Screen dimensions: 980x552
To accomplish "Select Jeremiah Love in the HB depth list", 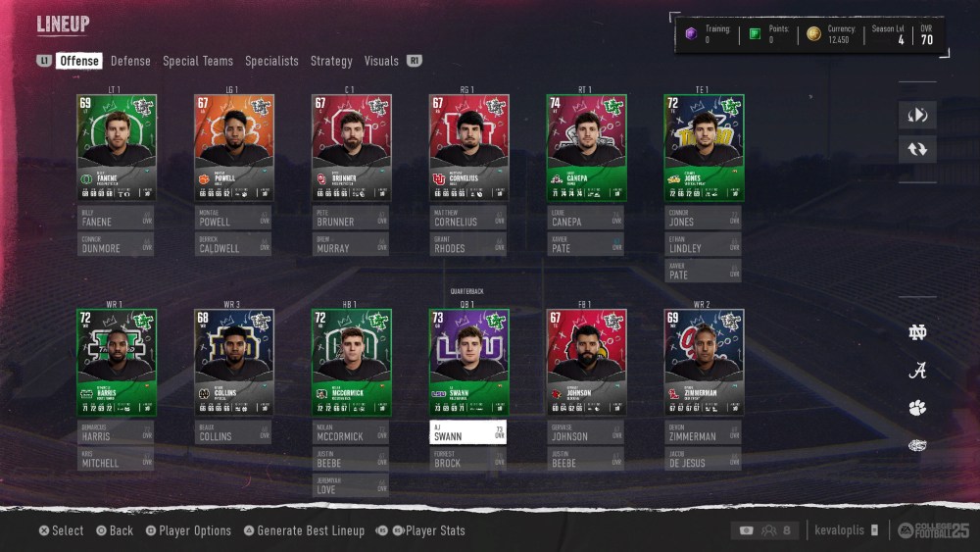I will tap(350, 485).
